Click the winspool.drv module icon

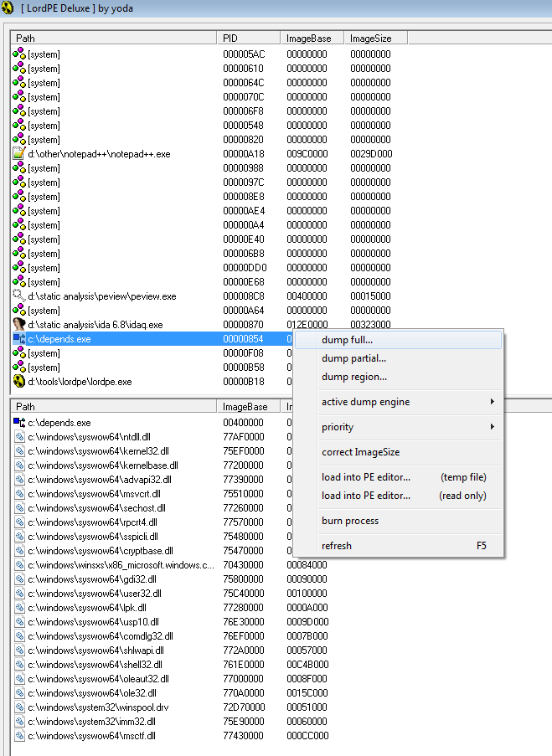pos(19,707)
